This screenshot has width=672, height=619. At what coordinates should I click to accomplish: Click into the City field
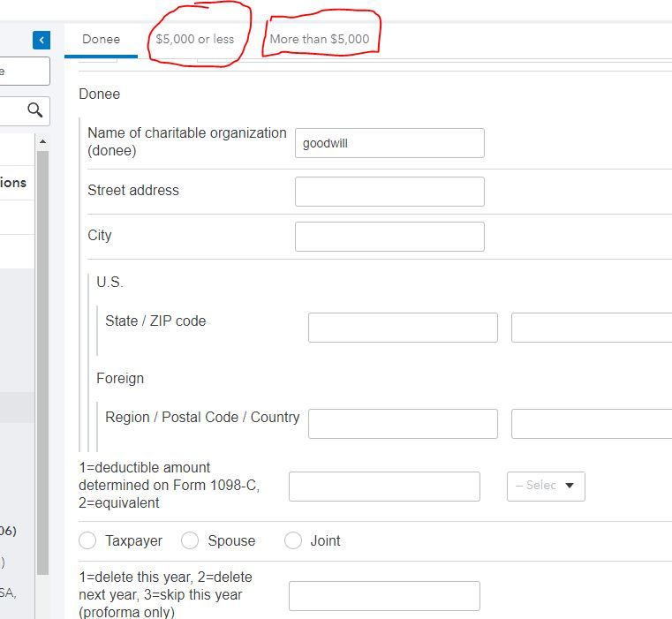tap(389, 237)
